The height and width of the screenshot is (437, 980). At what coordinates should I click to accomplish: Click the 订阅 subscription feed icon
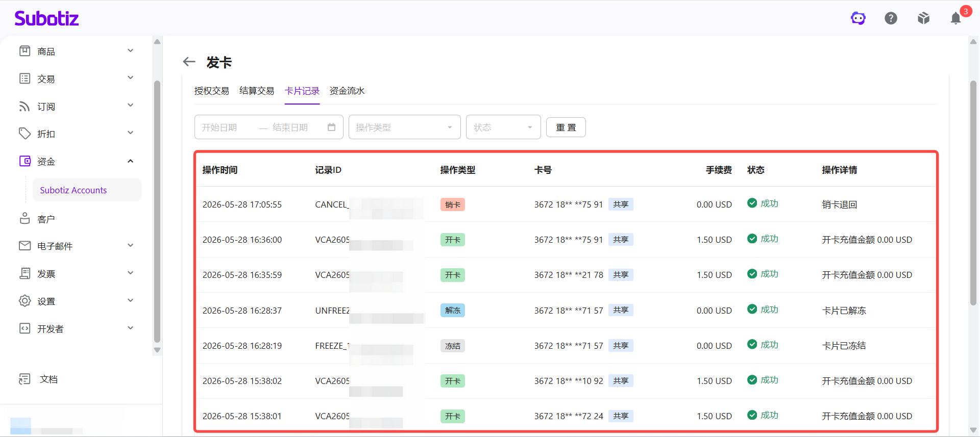point(24,106)
